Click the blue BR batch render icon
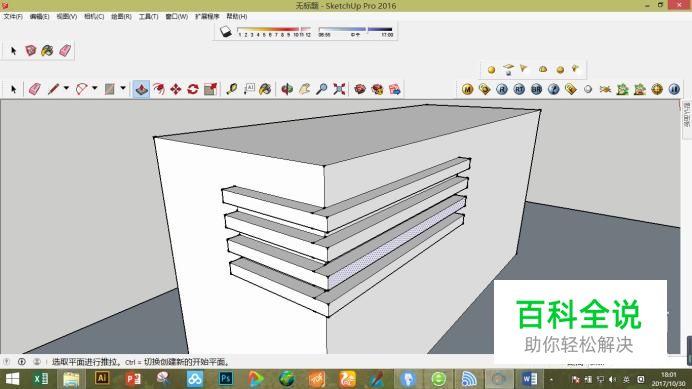The height and width of the screenshot is (389, 692). (536, 90)
